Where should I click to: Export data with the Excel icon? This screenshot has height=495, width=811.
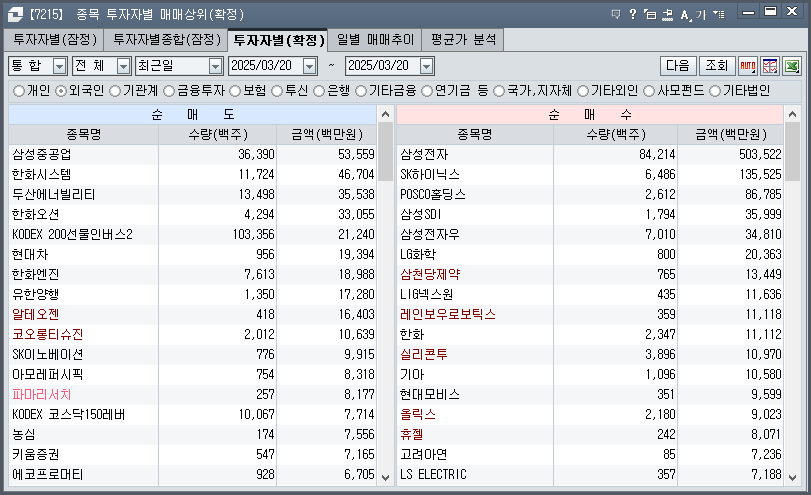coord(792,66)
